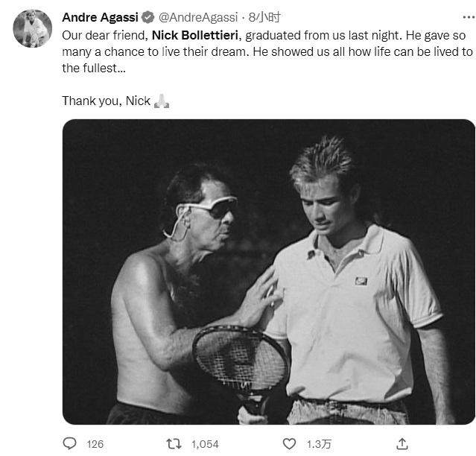This screenshot has height=456, width=476.
Task: Click the tennis racket in the photo
Action: tap(240, 361)
